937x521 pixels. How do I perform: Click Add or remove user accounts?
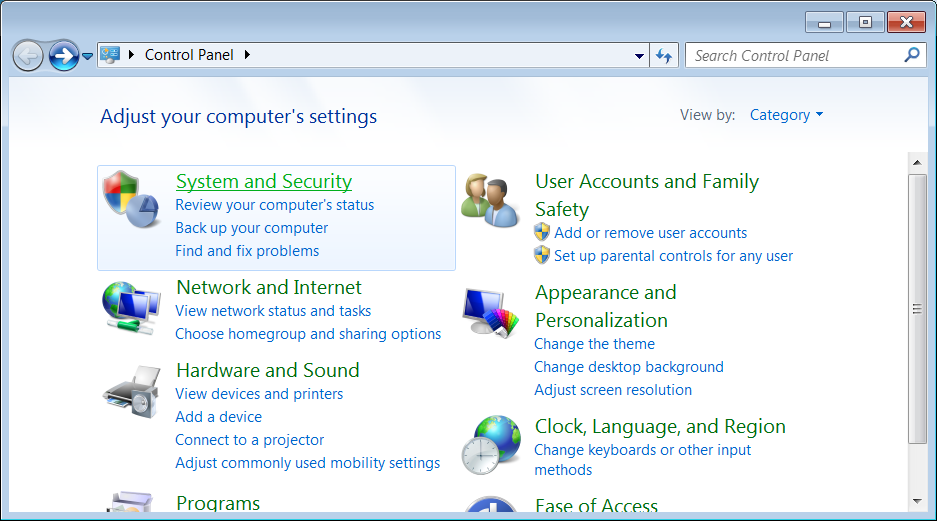click(651, 233)
